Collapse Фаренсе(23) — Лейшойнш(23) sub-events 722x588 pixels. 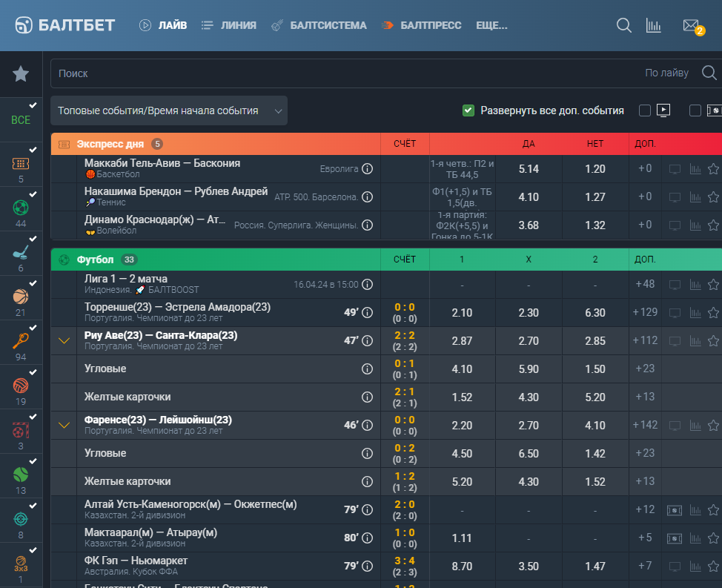coord(64,425)
